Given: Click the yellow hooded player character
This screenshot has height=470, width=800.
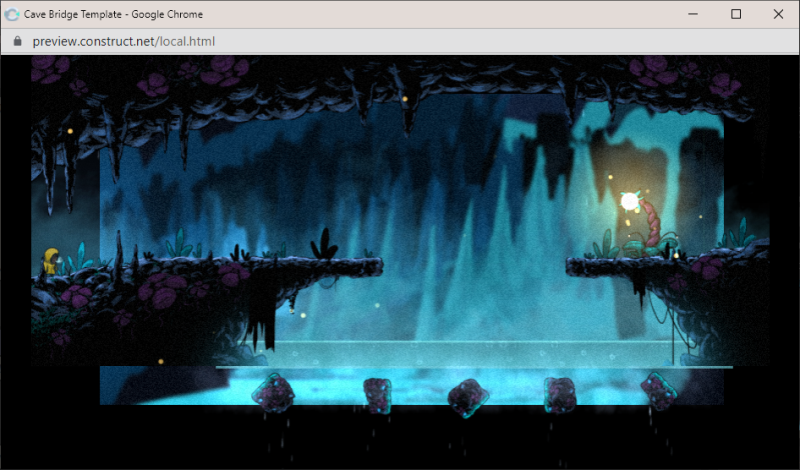Looking at the screenshot, I should (x=52, y=261).
